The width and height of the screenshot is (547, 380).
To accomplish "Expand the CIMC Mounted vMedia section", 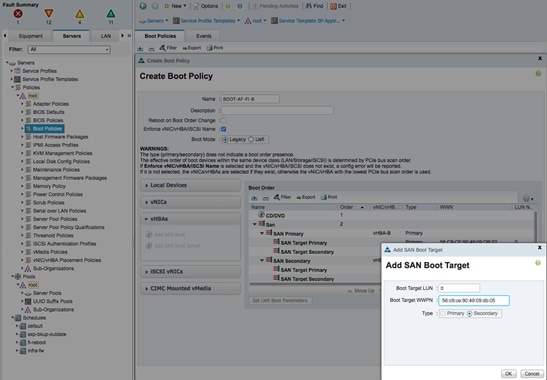I will pos(190,288).
